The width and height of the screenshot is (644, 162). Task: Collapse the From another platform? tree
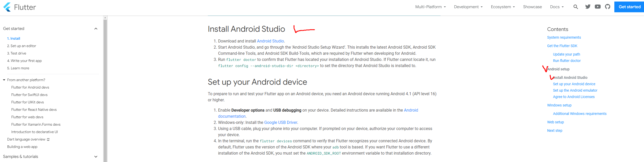pyautogui.click(x=4, y=80)
